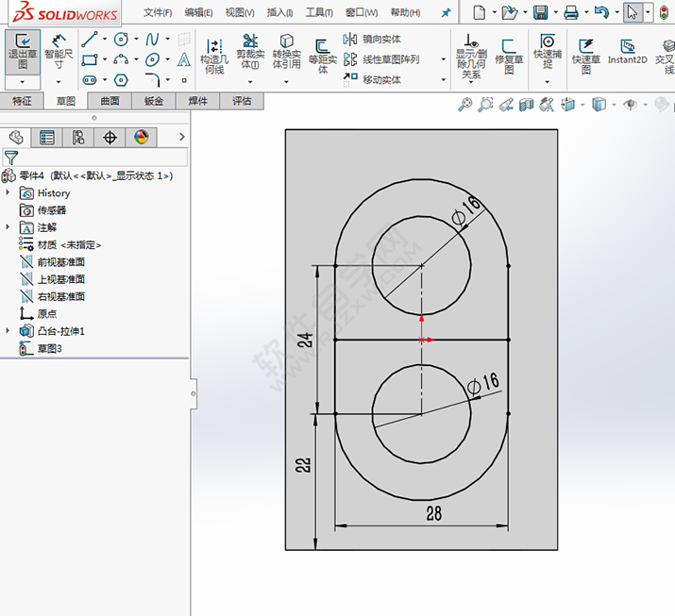Open the 编辑(E) menu
Image resolution: width=675 pixels, height=616 pixels.
(198, 12)
